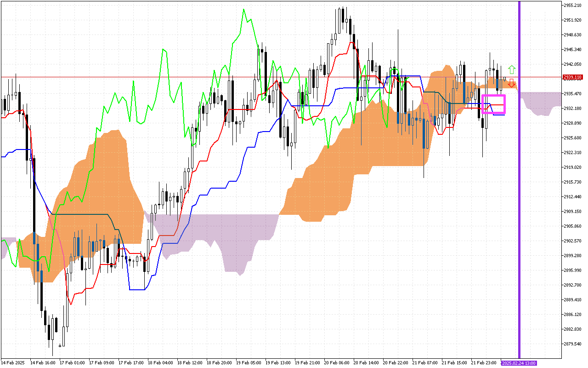Click the 2915.730 price scale label
Viewport: 588px width, 368px height.
coord(573,182)
